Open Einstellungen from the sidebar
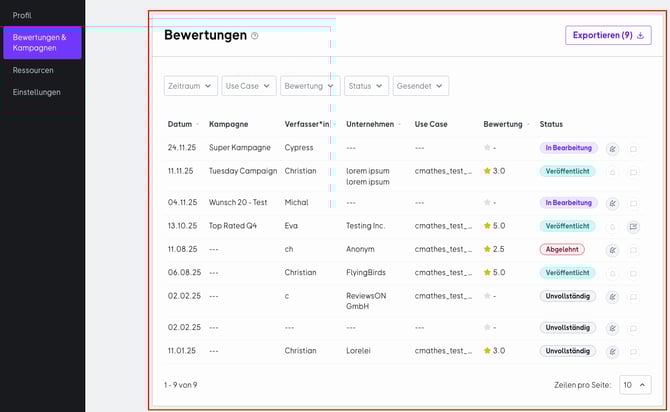The width and height of the screenshot is (670, 412). 37,92
